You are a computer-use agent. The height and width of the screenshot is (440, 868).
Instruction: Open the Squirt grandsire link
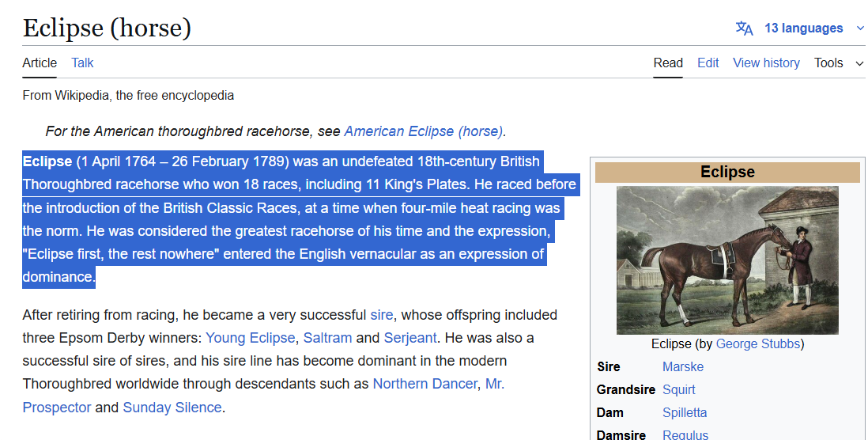tap(679, 390)
